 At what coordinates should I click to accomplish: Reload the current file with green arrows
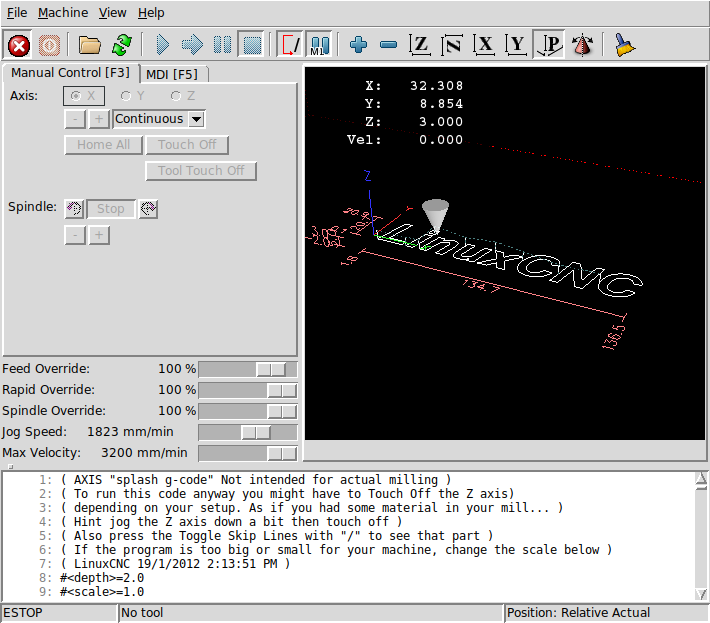[121, 45]
